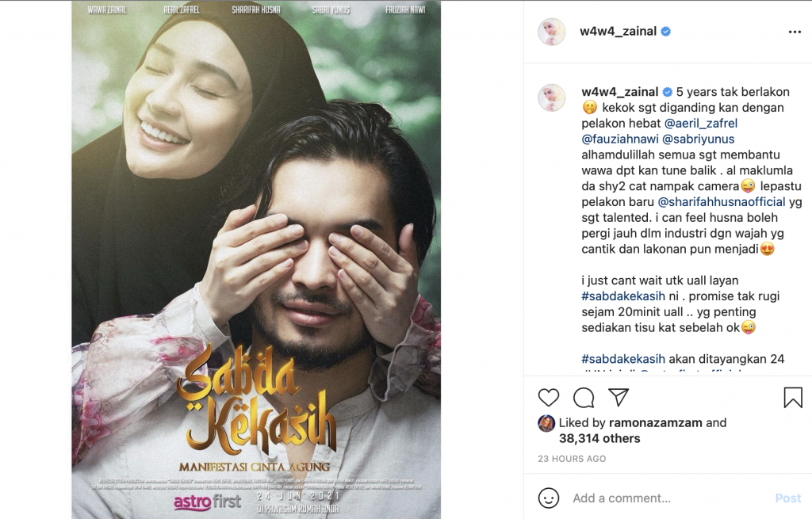Like the post with the heart icon
Viewport: 812px width, 519px height.
pos(549,398)
